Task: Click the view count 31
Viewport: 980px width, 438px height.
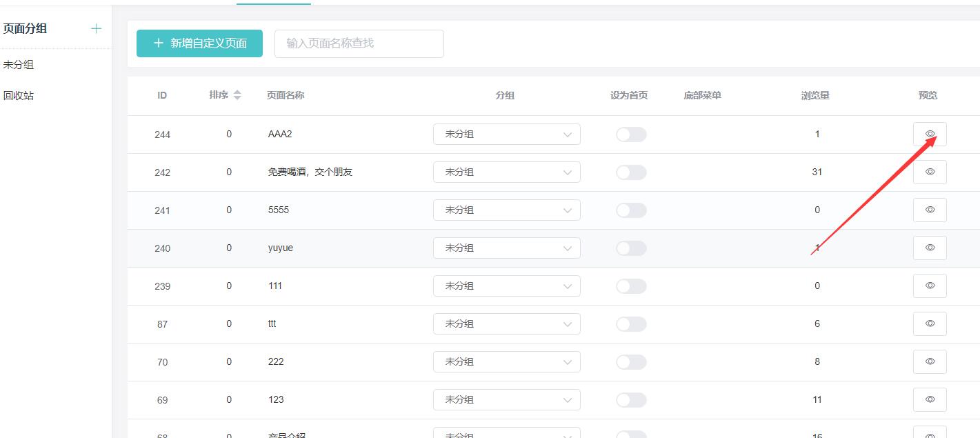Action: pyautogui.click(x=817, y=172)
